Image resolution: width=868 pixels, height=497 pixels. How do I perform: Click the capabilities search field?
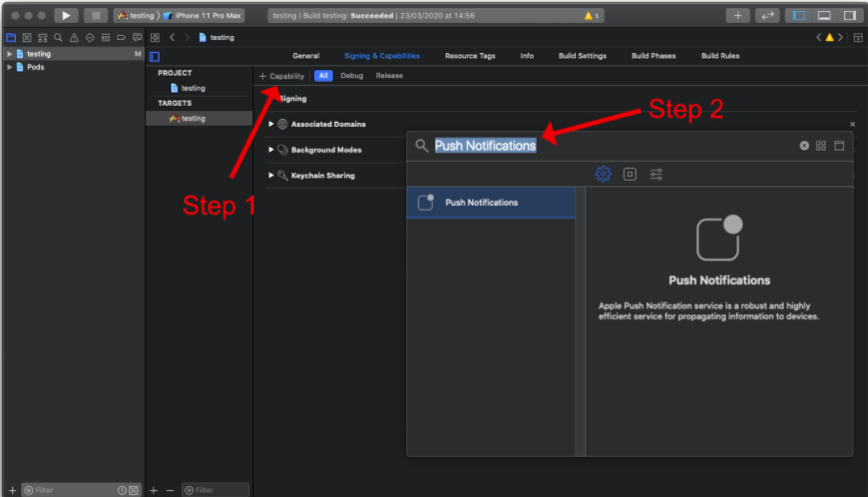pos(604,146)
